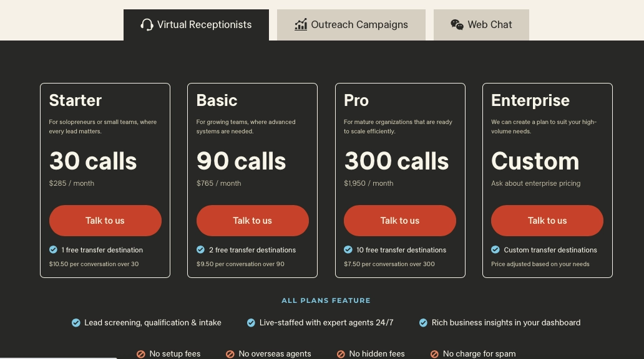Select the Web Chat tab
Viewport: 644px width, 359px height.
coord(481,24)
